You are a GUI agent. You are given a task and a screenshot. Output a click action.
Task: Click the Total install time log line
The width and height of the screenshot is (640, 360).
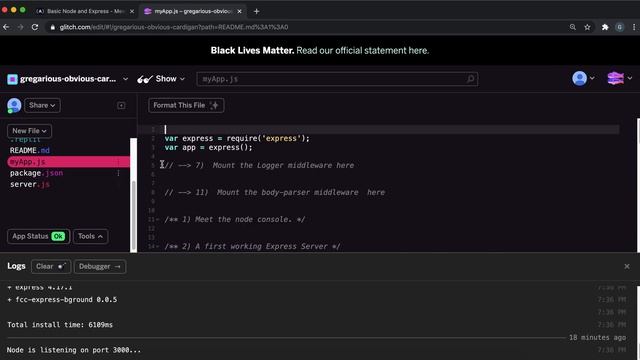(60, 325)
